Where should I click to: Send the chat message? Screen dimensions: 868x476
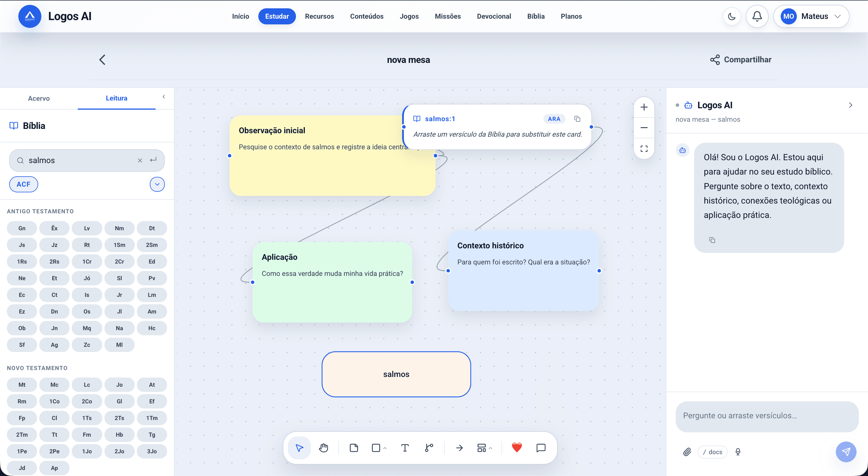pos(846,452)
